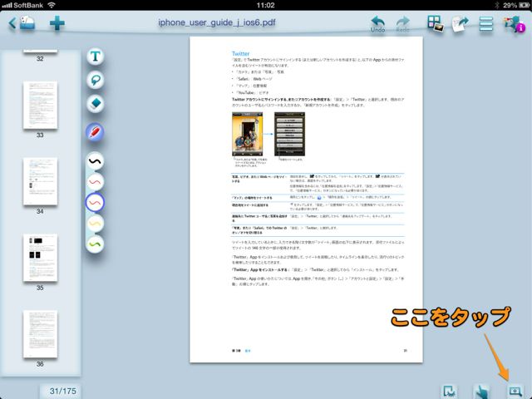
Task: Select the Text tool
Action: (96, 57)
